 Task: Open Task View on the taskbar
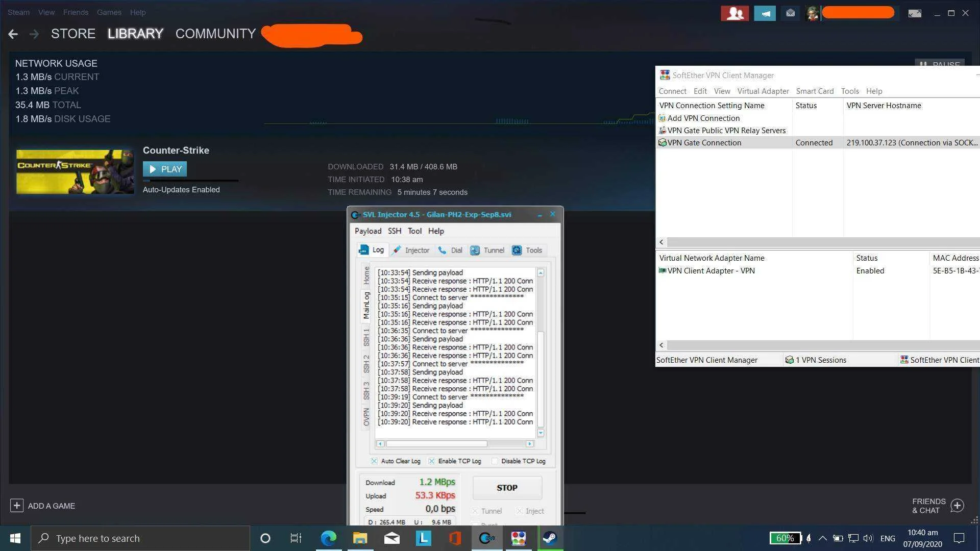pos(296,538)
